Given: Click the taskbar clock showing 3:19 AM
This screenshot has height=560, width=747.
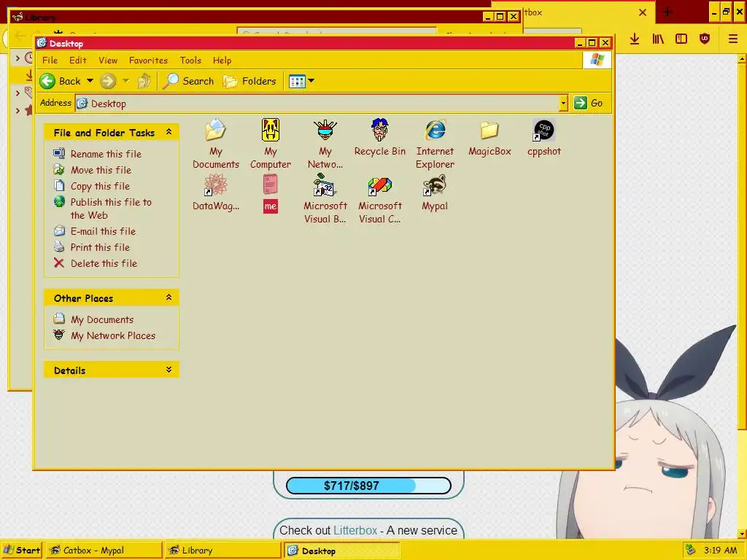Looking at the screenshot, I should tap(720, 551).
